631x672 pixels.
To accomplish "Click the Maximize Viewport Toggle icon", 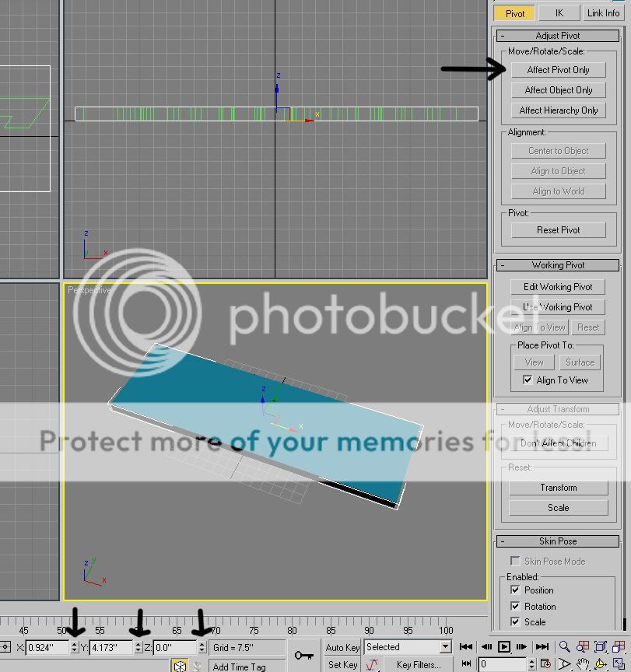I will coord(619,664).
